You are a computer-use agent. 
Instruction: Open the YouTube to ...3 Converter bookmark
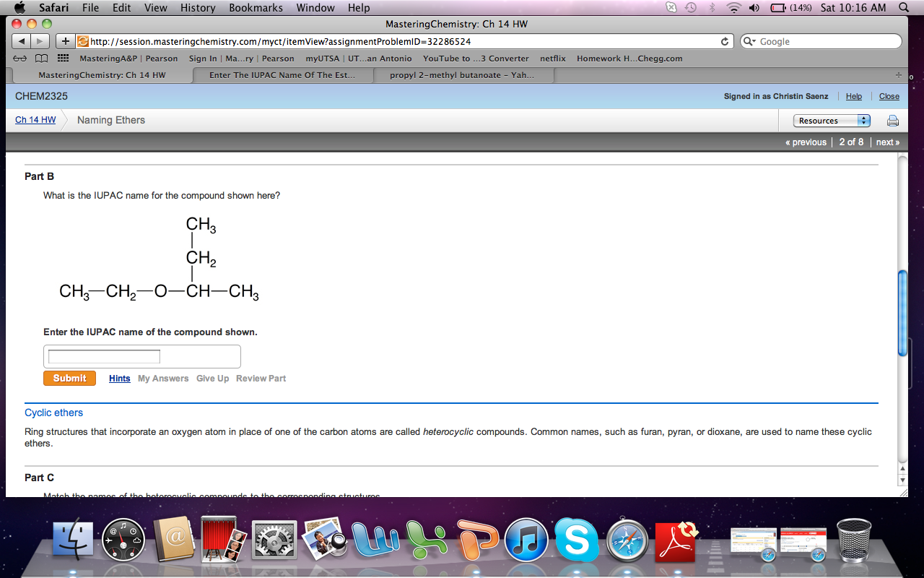(476, 59)
